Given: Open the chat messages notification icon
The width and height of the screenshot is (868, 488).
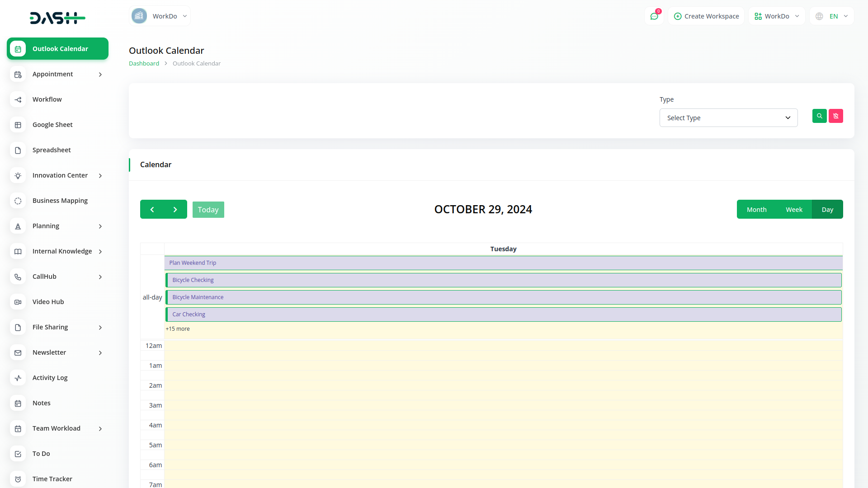Looking at the screenshot, I should pos(654,16).
